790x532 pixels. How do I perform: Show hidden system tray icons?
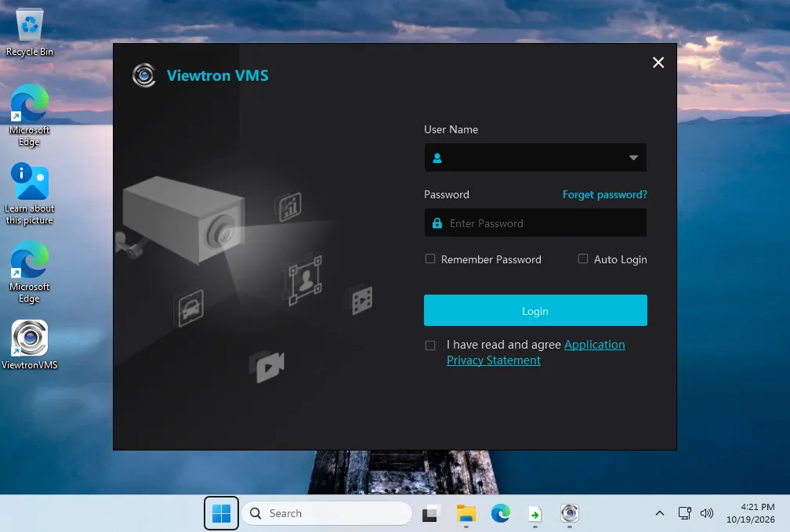coord(660,513)
